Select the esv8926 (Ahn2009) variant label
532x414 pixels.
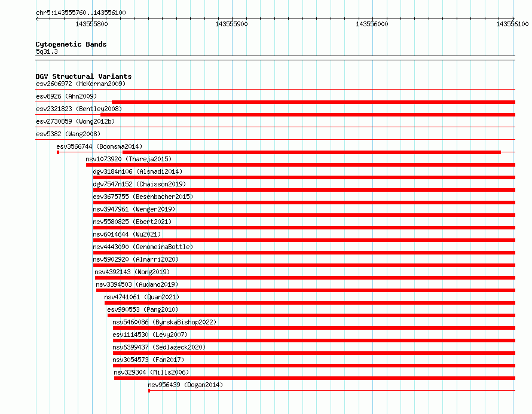(x=66, y=96)
